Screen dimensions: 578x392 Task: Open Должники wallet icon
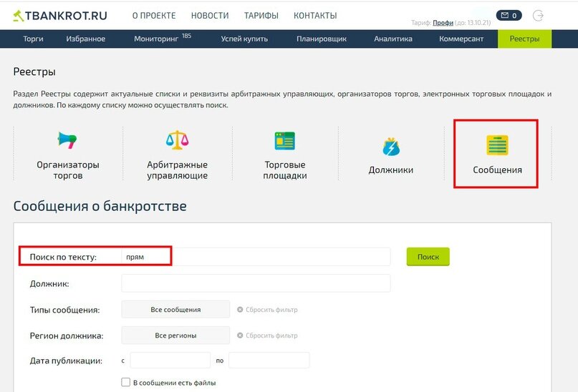coord(391,147)
